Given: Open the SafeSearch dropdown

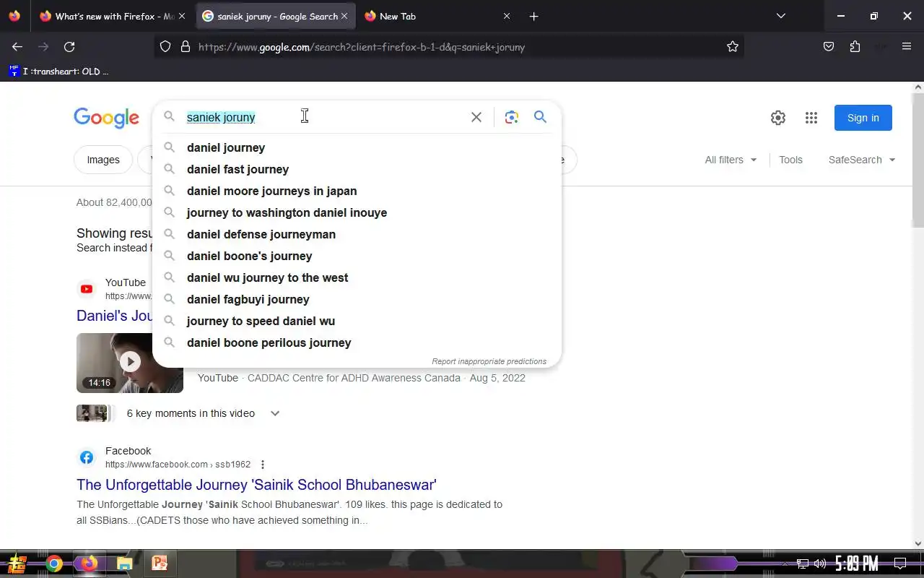Looking at the screenshot, I should [862, 160].
